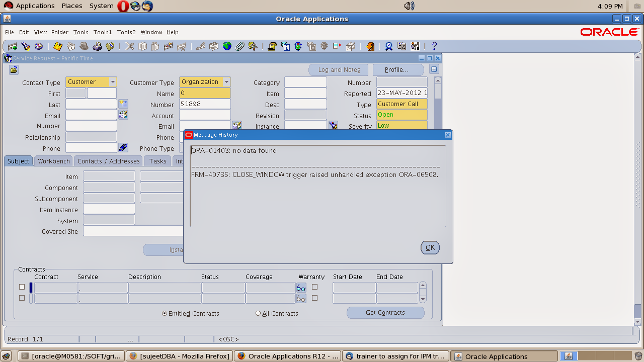Click the phone icon beside the contact Phone field
The image size is (644, 362).
(x=123, y=148)
